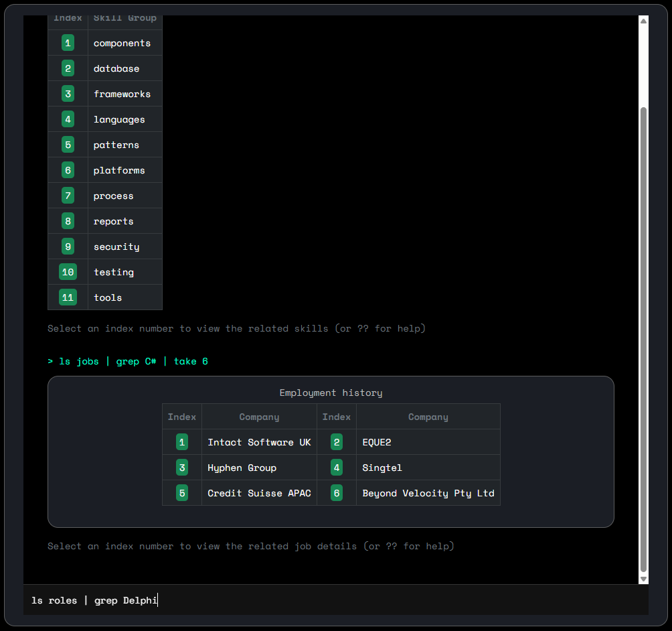Viewport: 672px width, 631px height.
Task: Open job index 2 for EQUE2
Action: [337, 442]
